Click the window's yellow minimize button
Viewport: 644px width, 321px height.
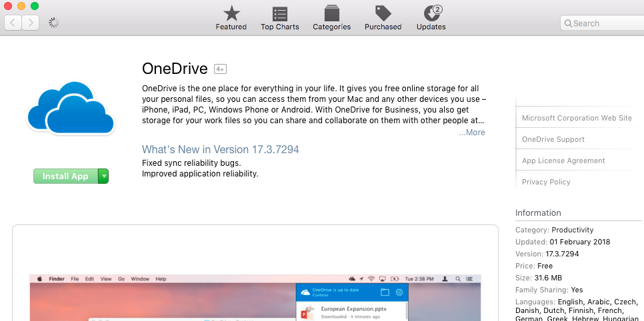[x=21, y=6]
